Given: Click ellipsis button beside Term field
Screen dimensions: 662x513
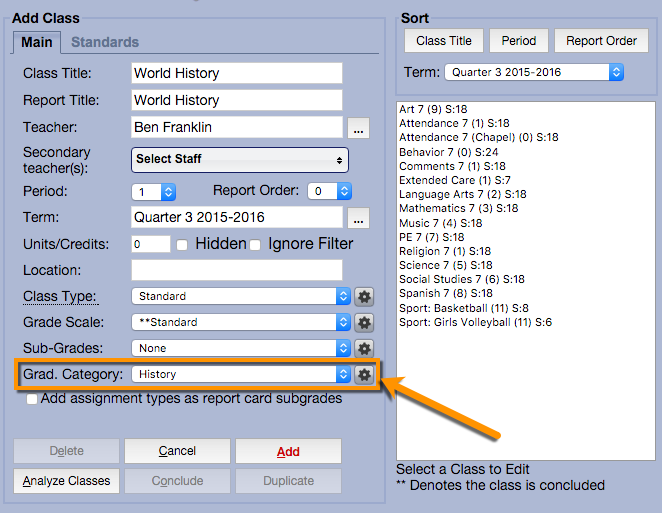Looking at the screenshot, I should pyautogui.click(x=359, y=219).
